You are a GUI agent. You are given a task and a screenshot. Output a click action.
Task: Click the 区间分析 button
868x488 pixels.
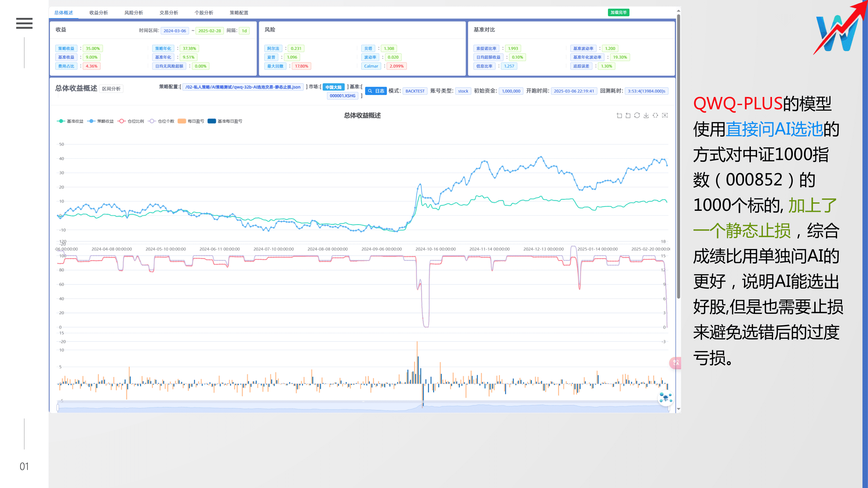tap(111, 88)
